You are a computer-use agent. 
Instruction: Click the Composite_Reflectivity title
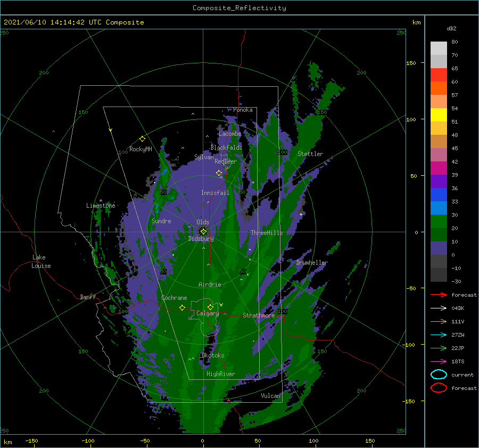coord(240,8)
